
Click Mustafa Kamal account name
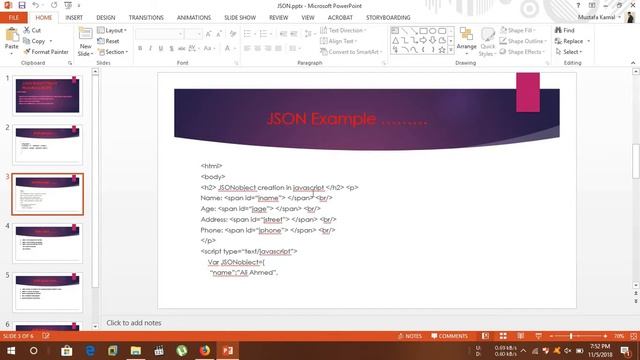pyautogui.click(x=596, y=17)
